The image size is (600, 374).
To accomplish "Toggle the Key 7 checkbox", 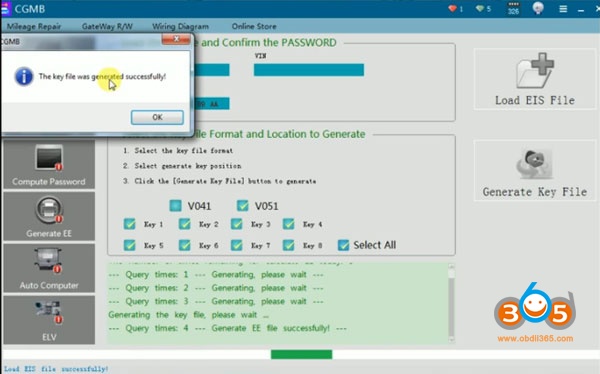I will point(236,245).
